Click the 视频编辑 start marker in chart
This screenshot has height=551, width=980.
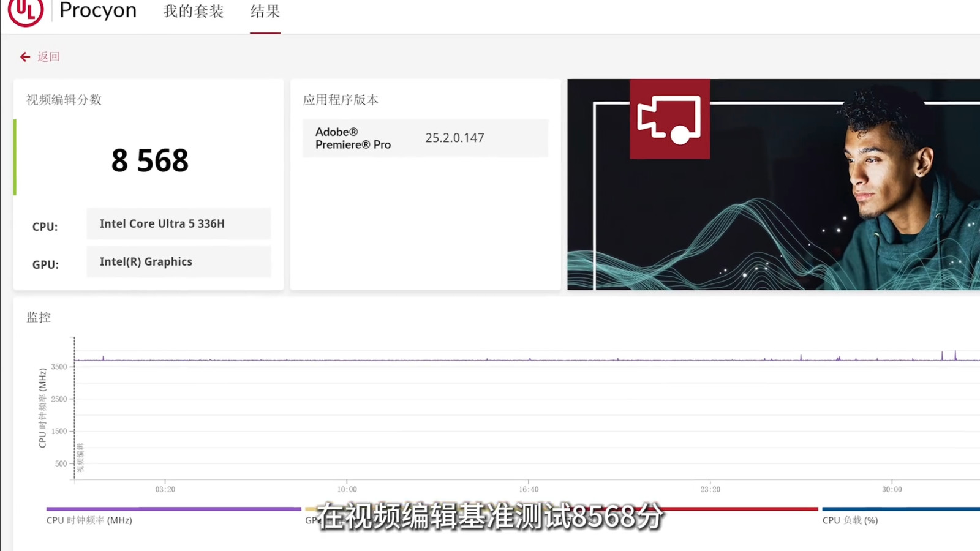point(80,457)
